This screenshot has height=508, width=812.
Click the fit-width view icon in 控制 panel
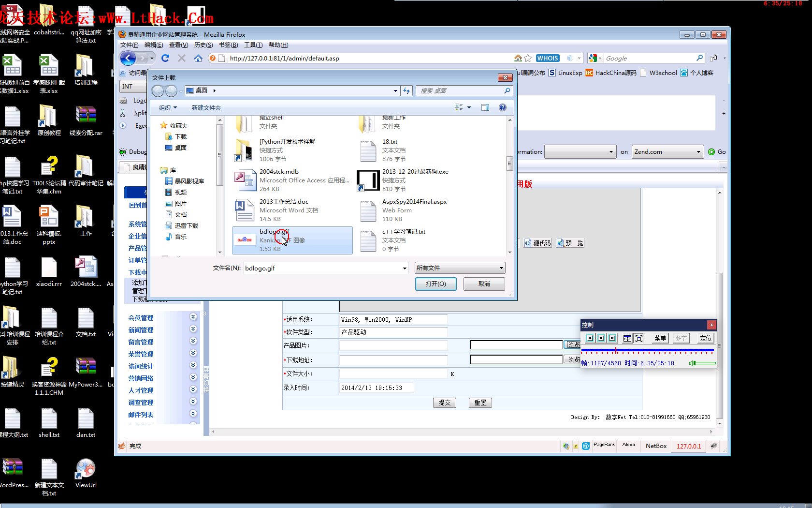[627, 338]
